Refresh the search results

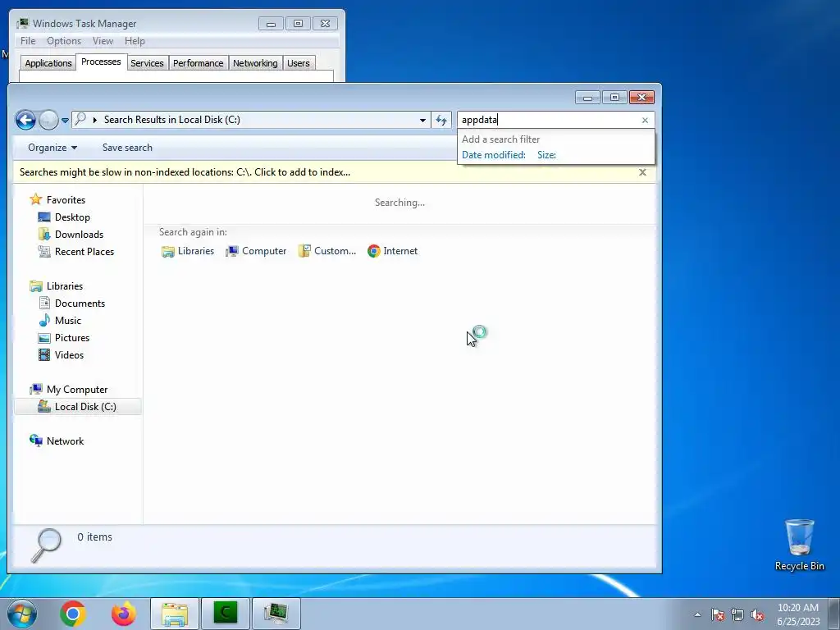tap(441, 120)
